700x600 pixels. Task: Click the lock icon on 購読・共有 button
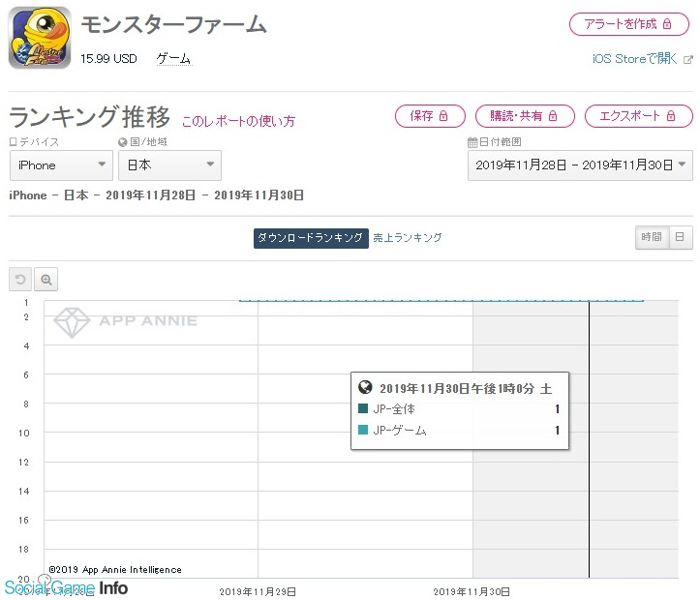(553, 116)
